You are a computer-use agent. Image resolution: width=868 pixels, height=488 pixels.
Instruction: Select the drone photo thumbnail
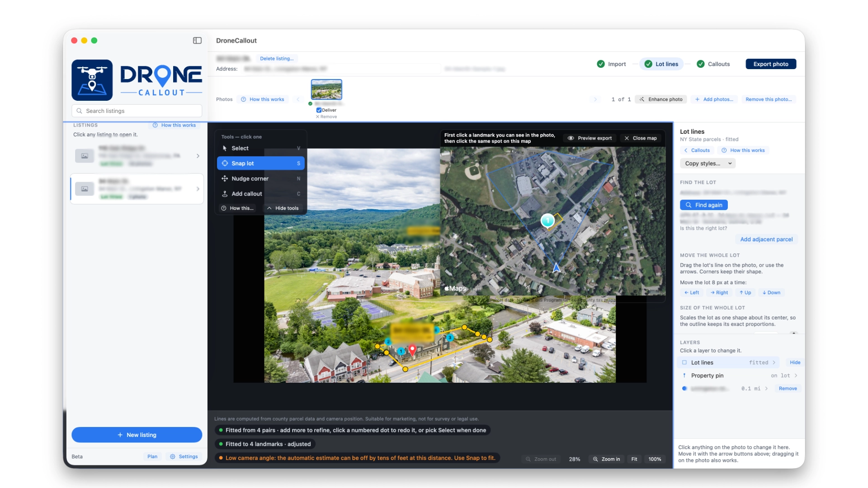pos(326,89)
